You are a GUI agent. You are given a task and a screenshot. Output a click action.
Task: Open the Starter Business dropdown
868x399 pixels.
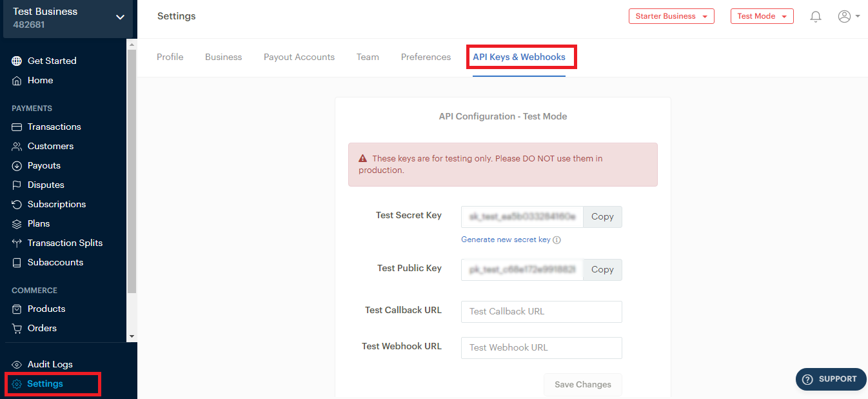tap(671, 16)
